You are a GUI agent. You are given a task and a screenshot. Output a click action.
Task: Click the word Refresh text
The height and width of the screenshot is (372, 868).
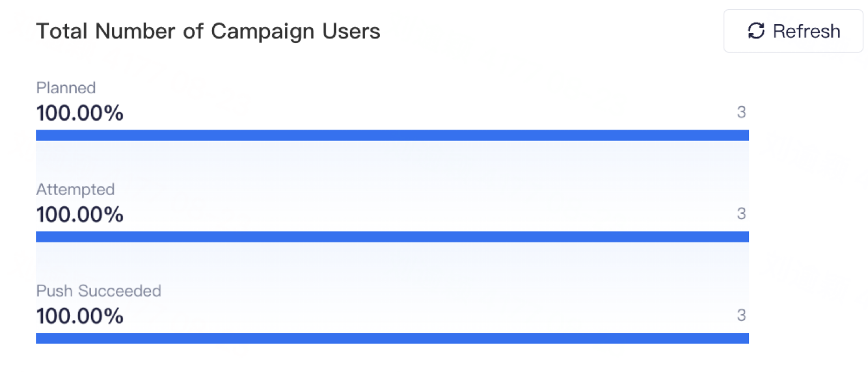click(806, 31)
